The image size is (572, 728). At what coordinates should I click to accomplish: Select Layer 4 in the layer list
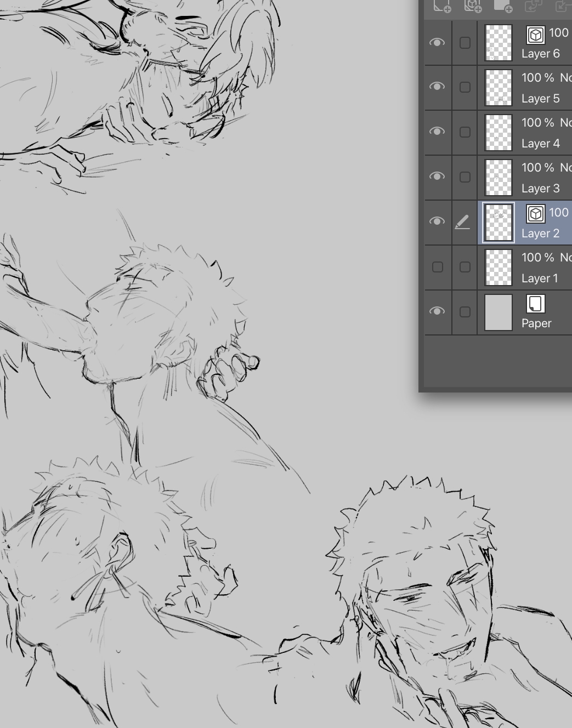pyautogui.click(x=540, y=144)
